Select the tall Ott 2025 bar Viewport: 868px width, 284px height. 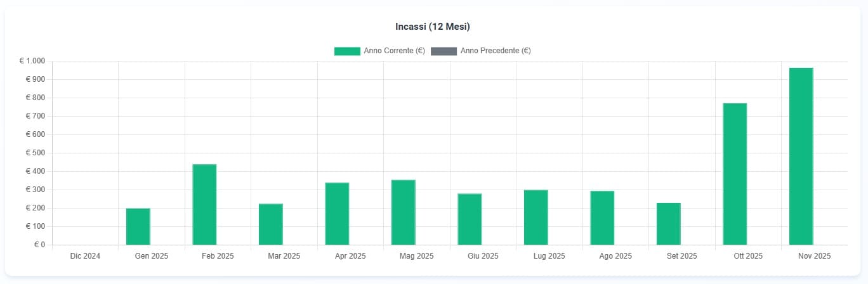(735, 174)
